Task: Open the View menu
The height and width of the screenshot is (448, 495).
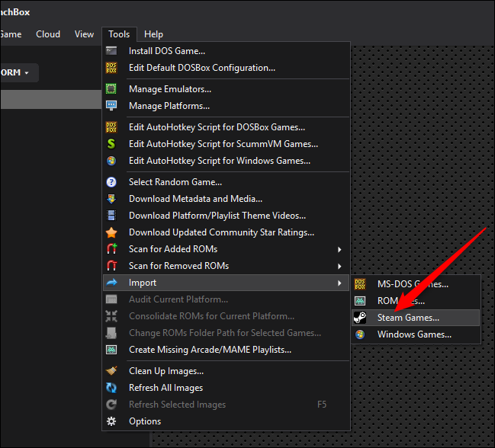Action: (x=84, y=34)
